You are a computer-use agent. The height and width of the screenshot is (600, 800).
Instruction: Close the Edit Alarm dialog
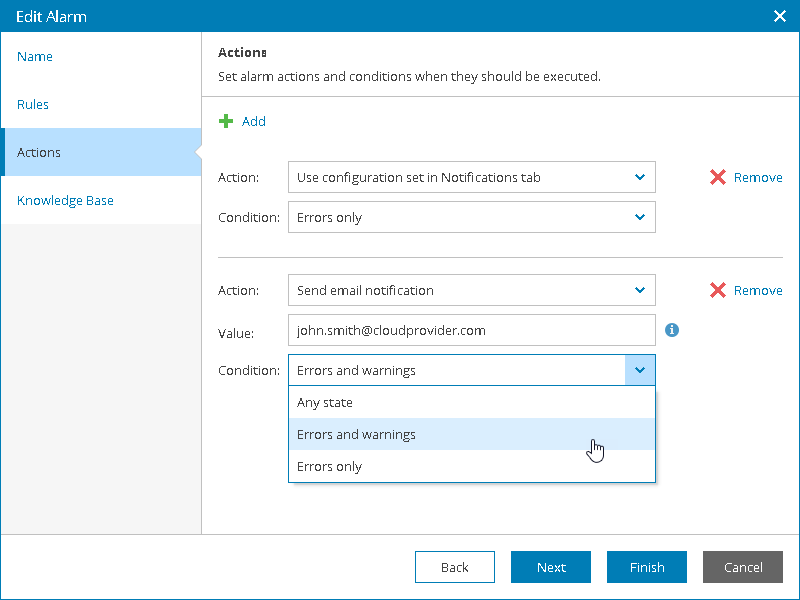click(x=780, y=16)
